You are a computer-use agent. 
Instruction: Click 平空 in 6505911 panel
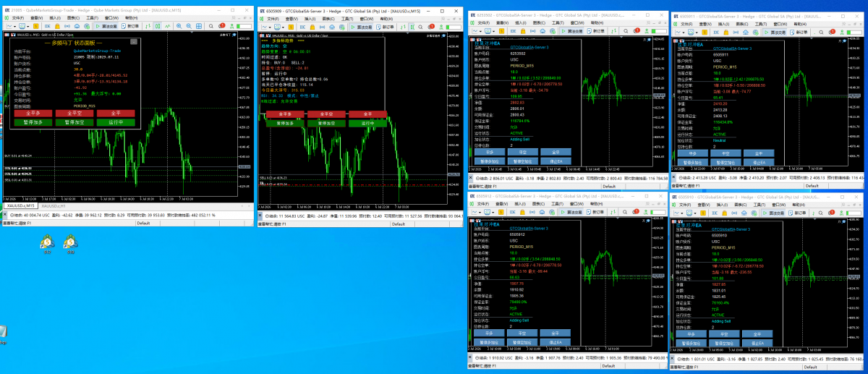tap(725, 154)
